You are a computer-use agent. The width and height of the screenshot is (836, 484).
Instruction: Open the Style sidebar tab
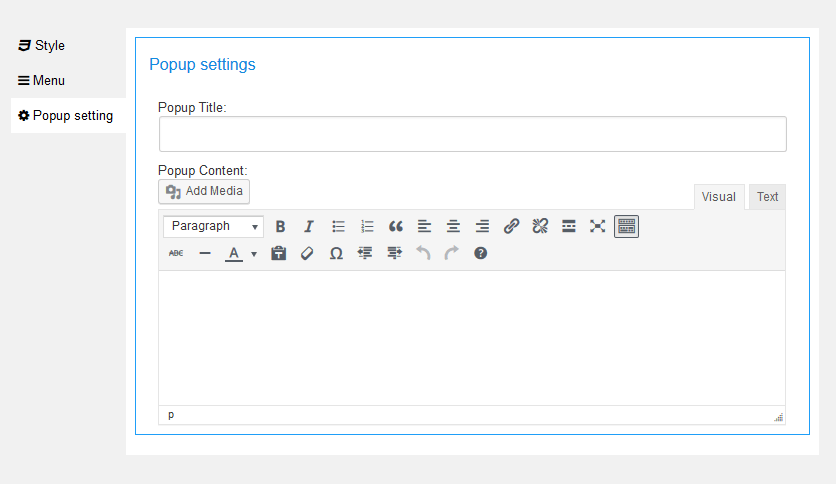pos(42,46)
